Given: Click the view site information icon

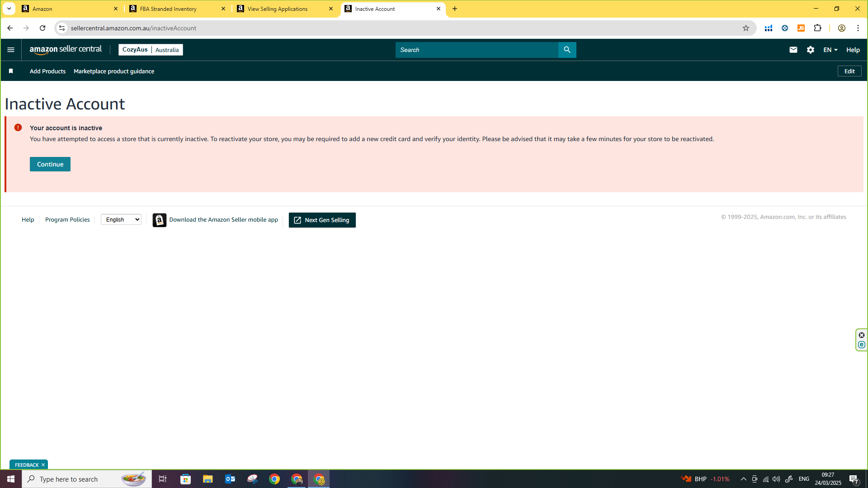Looking at the screenshot, I should [62, 28].
